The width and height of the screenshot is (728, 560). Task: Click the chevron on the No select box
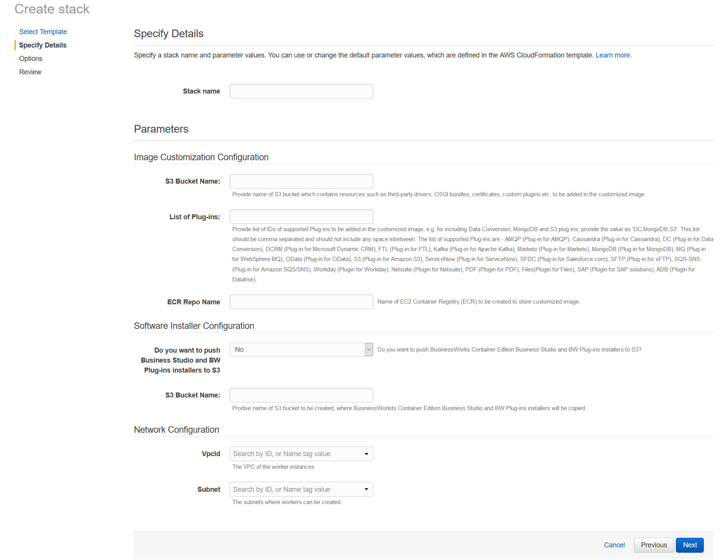[369, 350]
